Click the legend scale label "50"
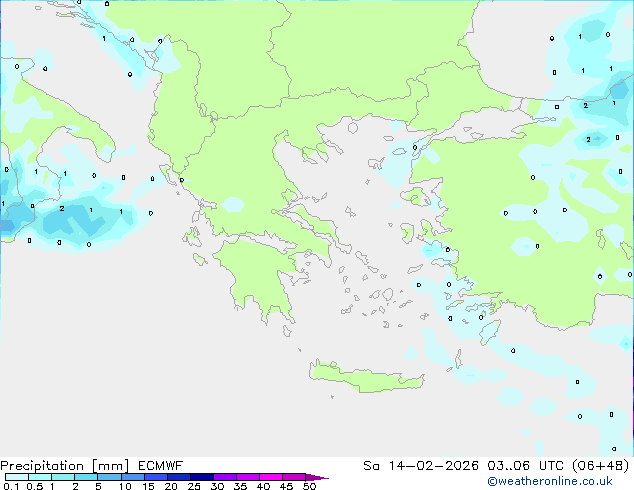Viewport: 634px width, 490px height. pyautogui.click(x=309, y=486)
